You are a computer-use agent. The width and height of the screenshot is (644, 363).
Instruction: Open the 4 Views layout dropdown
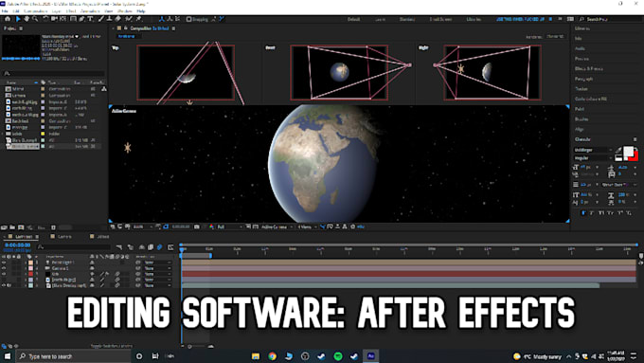coord(307,227)
